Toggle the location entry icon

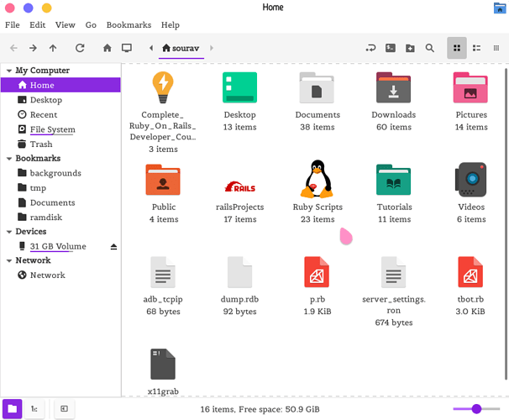[370, 49]
